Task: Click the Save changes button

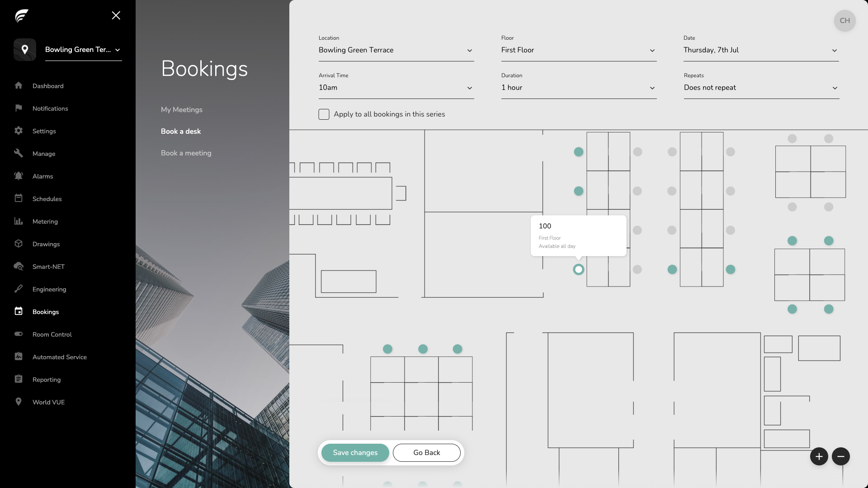Action: click(355, 453)
